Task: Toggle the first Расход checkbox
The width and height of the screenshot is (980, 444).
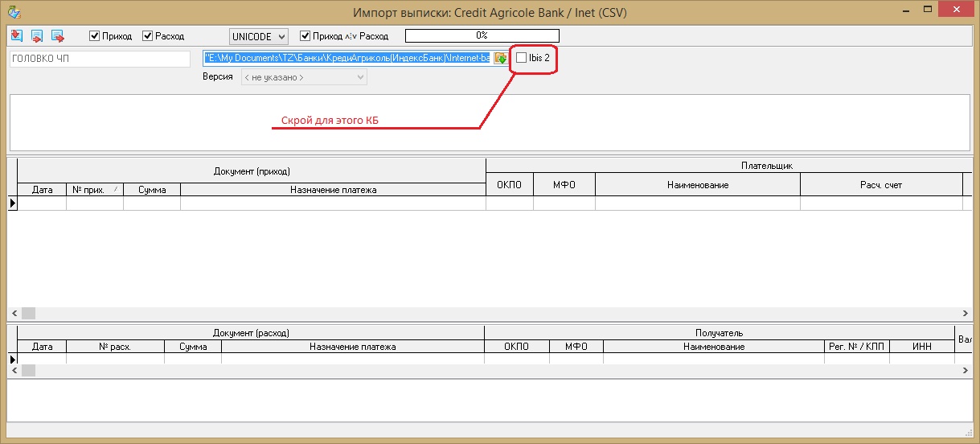Action: (148, 36)
